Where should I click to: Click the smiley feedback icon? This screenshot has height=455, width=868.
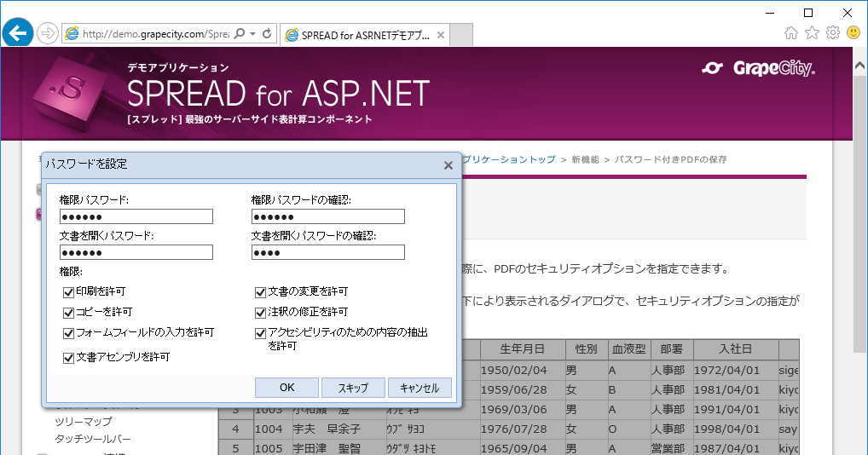pos(854,32)
